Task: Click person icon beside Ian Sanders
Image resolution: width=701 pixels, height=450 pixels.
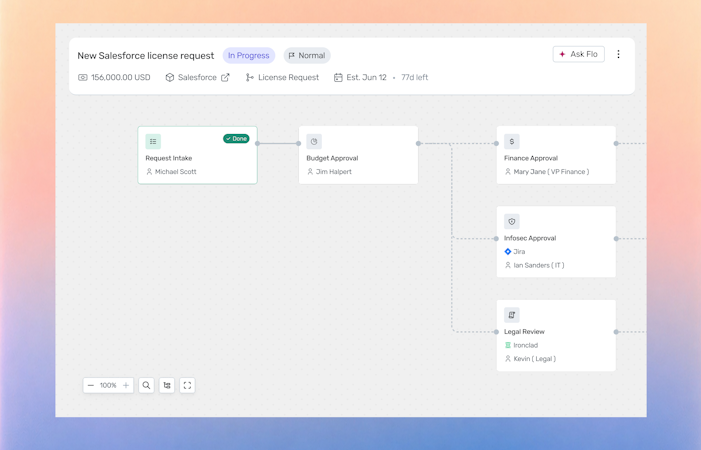Action: [507, 265]
